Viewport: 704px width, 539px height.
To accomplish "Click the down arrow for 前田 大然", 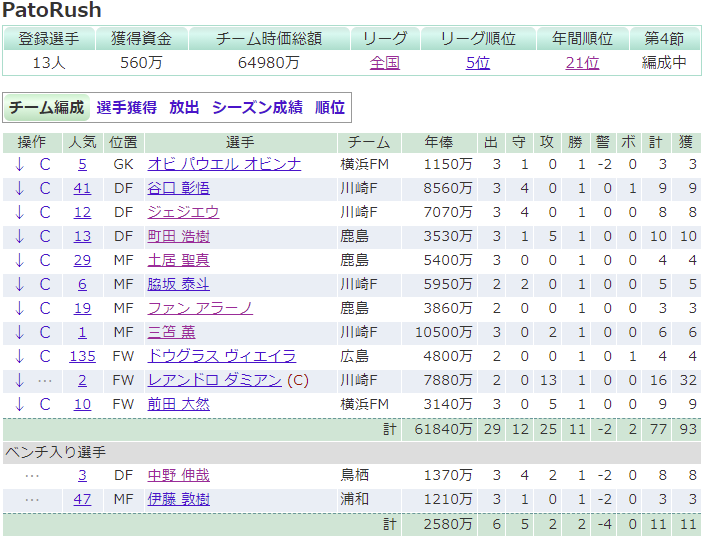I will 19,405.
